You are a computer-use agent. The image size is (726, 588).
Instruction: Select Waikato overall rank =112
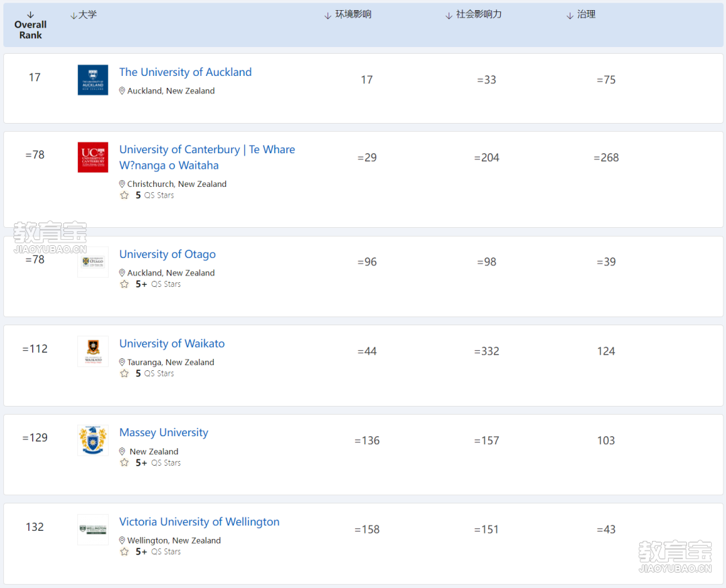pyautogui.click(x=35, y=349)
